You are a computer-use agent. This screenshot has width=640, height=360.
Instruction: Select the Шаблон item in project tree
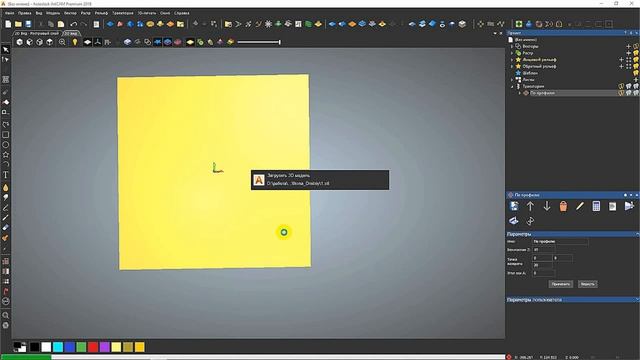pos(530,73)
